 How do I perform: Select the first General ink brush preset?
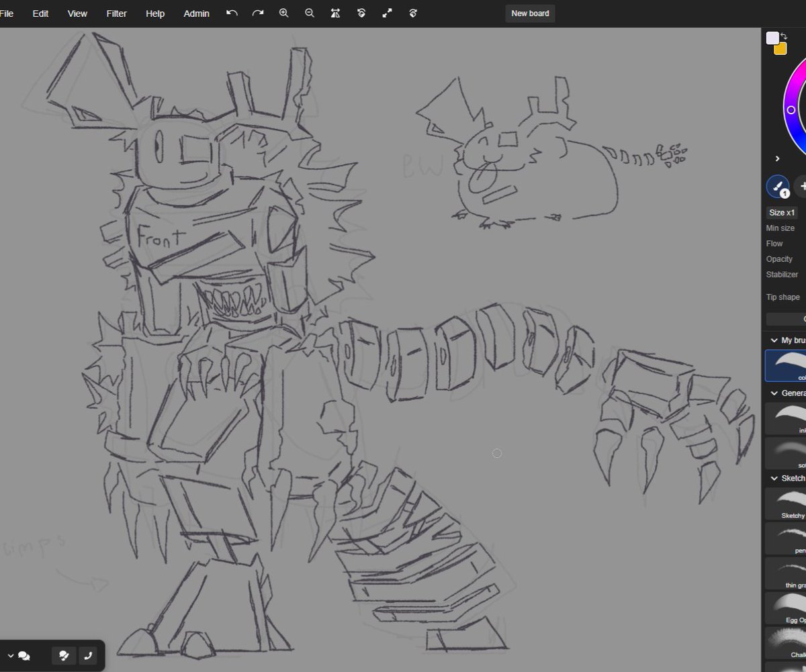786,418
